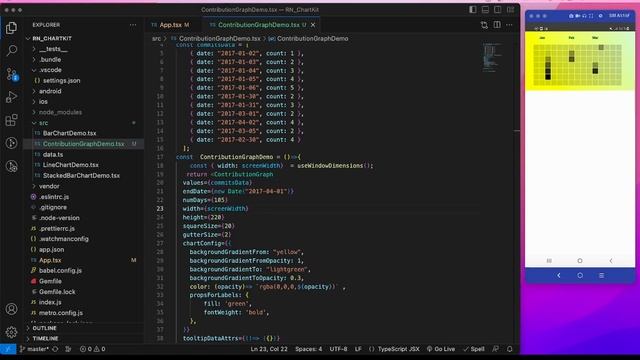This screenshot has height=360, width=640.
Task: Click the code minimap preview
Action: click(x=493, y=57)
